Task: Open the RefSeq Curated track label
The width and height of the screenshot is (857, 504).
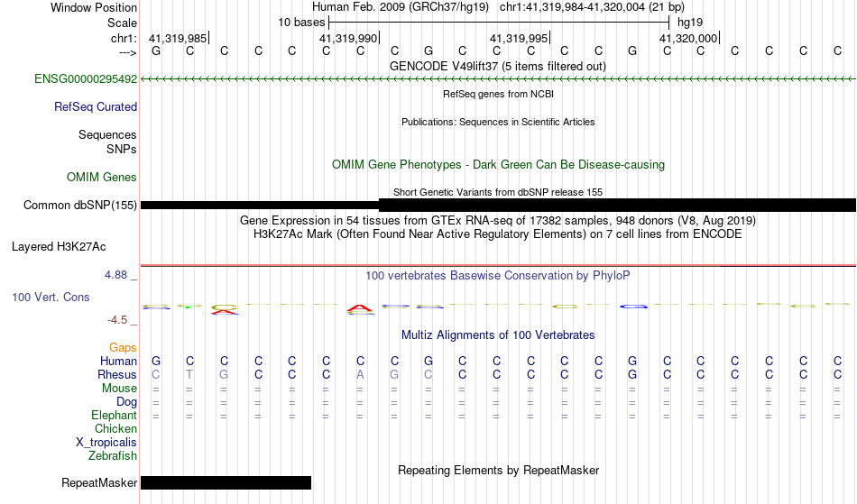Action: [96, 107]
